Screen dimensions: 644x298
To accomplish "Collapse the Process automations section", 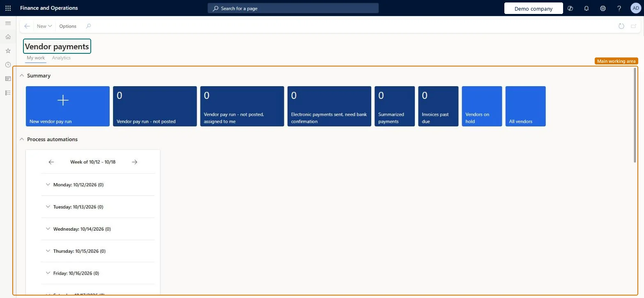I will coord(22,139).
